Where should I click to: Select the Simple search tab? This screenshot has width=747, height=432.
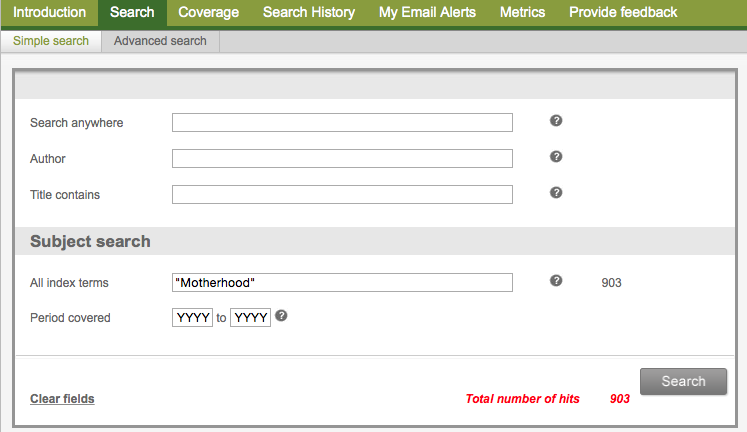click(x=51, y=41)
